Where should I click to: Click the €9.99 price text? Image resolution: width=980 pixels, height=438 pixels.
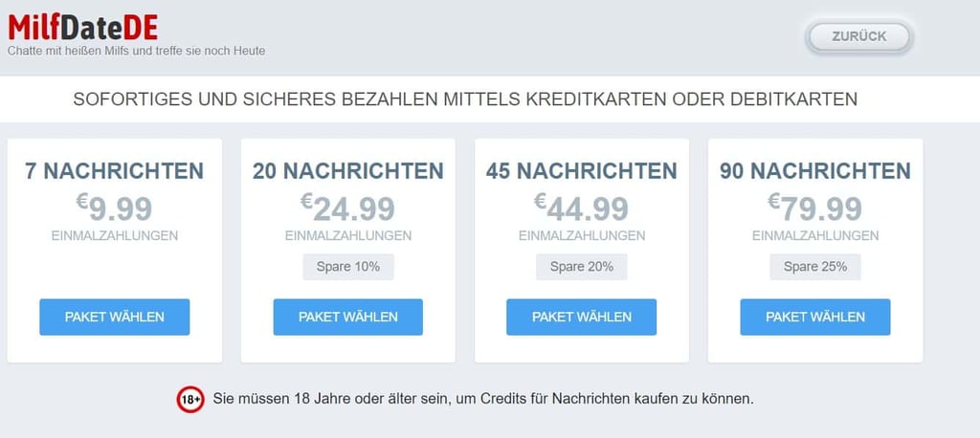(115, 208)
